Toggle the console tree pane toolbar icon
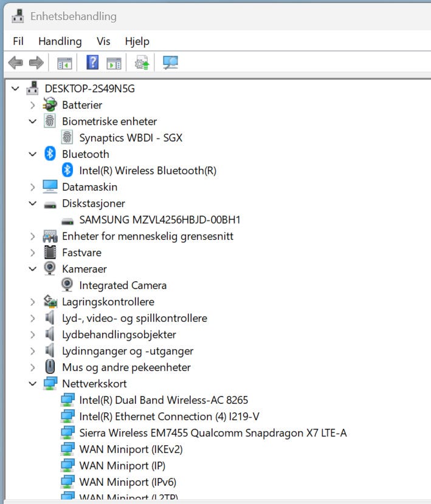This screenshot has width=431, height=504. pyautogui.click(x=64, y=63)
